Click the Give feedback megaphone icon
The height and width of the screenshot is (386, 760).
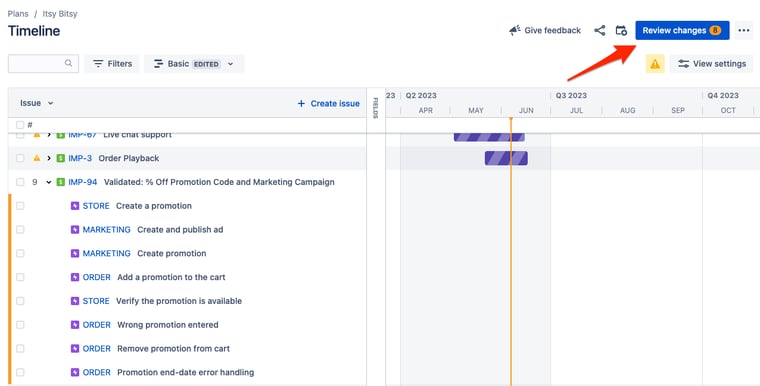click(x=514, y=31)
